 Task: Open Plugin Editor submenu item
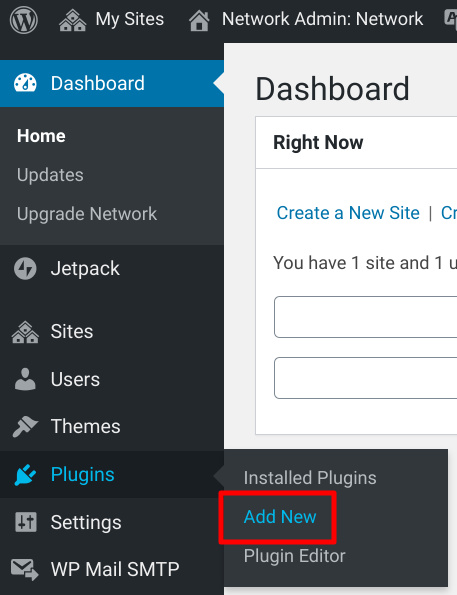295,556
